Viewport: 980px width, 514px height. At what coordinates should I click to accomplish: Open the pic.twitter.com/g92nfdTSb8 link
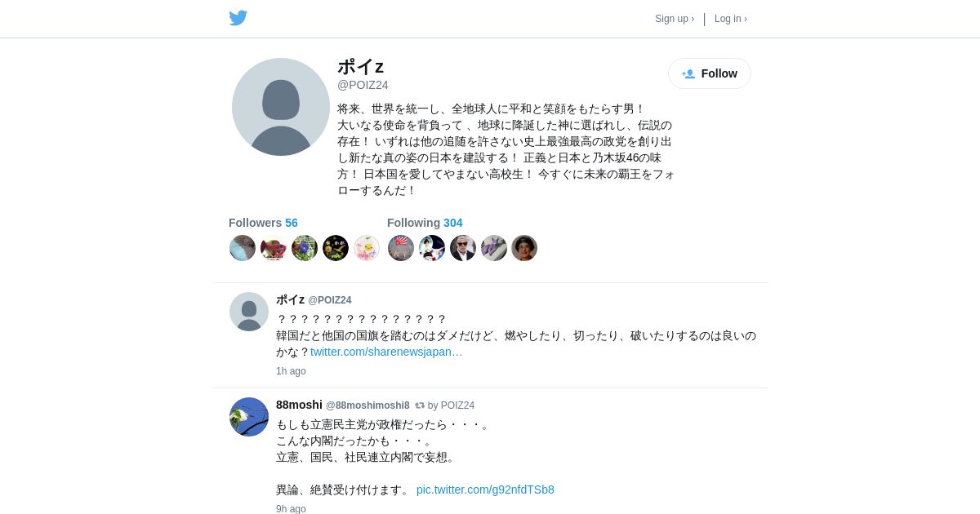pos(485,490)
